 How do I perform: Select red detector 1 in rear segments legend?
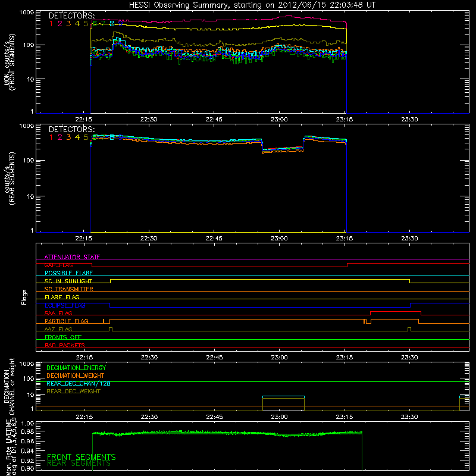[x=51, y=137]
